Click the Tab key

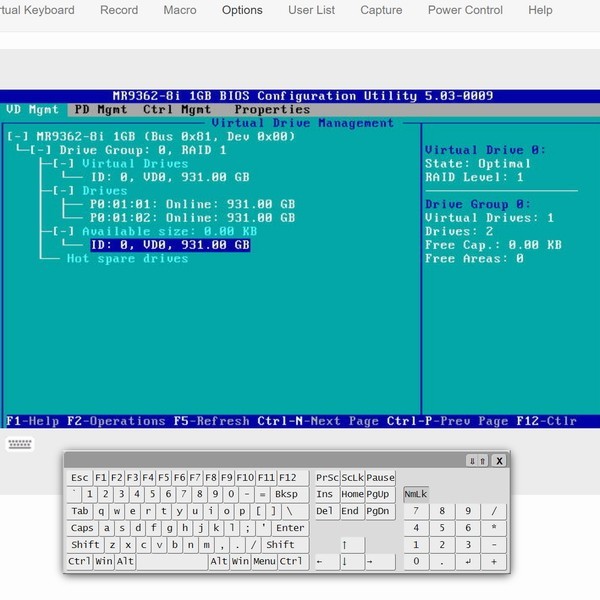coord(80,511)
